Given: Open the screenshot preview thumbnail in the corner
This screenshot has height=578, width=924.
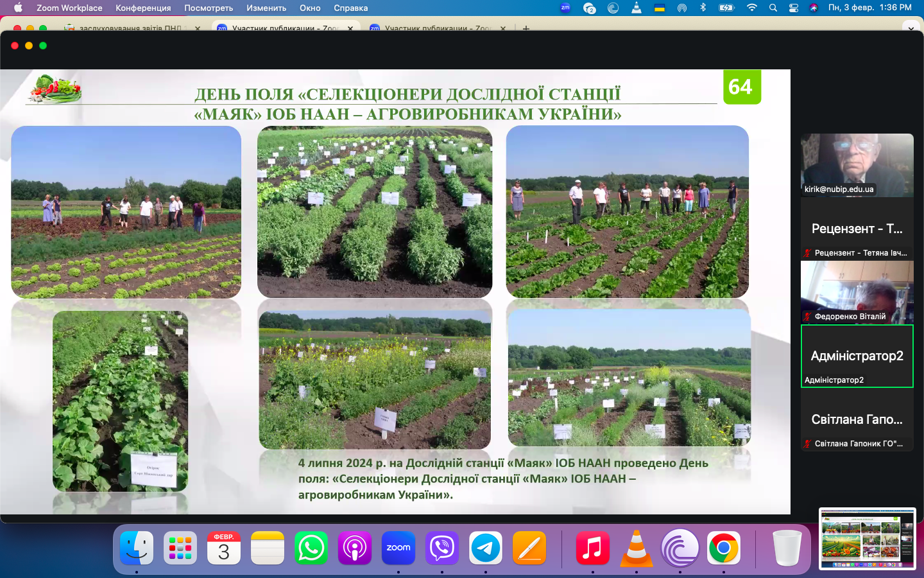Looking at the screenshot, I should pyautogui.click(x=867, y=539).
